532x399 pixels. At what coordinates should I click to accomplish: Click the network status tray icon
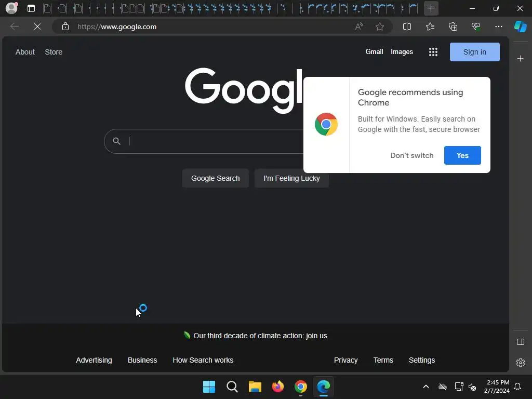(x=459, y=387)
